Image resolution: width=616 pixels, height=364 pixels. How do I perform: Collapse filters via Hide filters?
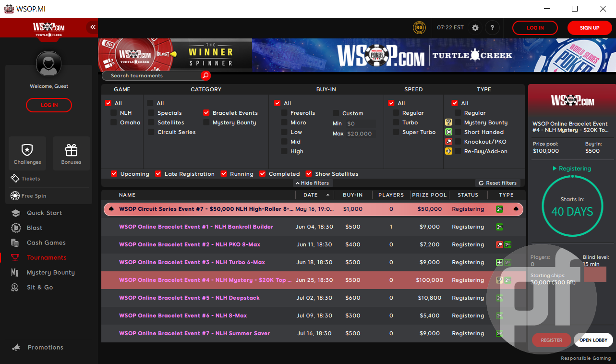(312, 183)
